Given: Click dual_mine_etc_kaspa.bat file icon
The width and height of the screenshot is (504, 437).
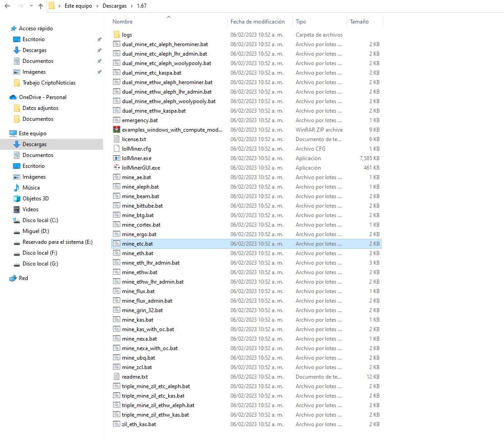Looking at the screenshot, I should 117,73.
